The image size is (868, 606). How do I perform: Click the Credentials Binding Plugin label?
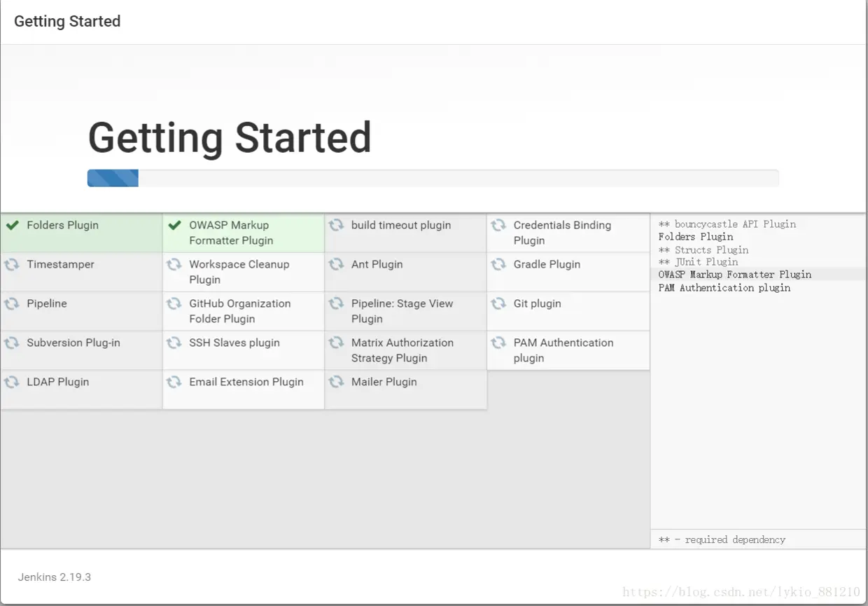click(562, 233)
